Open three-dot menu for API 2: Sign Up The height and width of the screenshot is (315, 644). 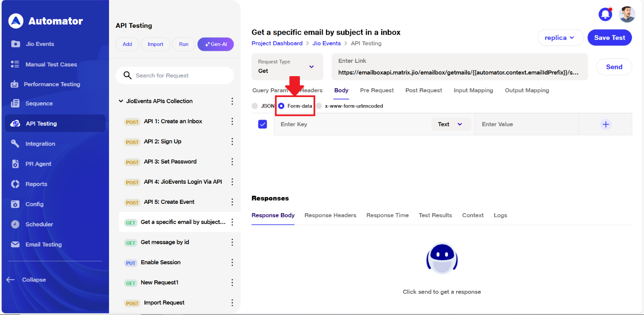(x=232, y=142)
